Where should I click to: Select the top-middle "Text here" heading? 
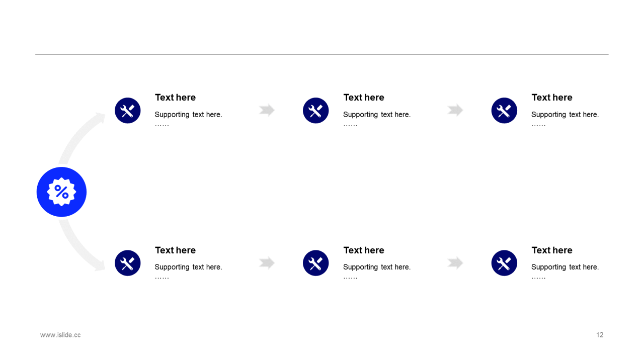[364, 98]
